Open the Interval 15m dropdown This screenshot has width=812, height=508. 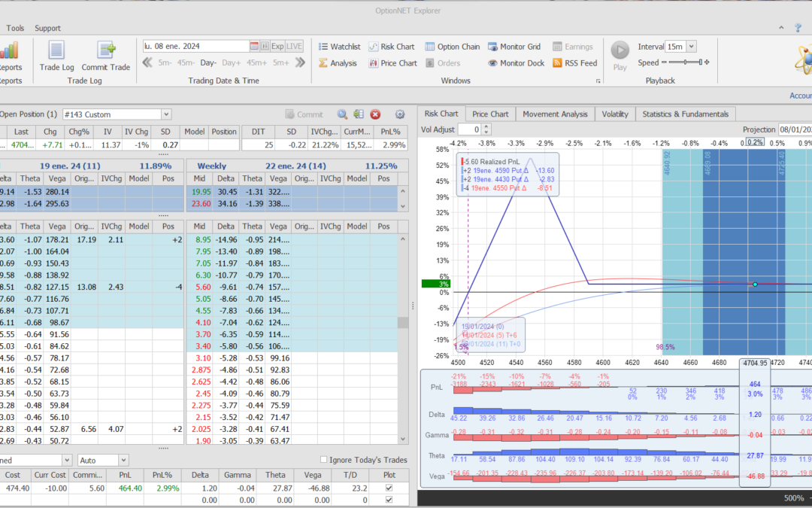(691, 47)
